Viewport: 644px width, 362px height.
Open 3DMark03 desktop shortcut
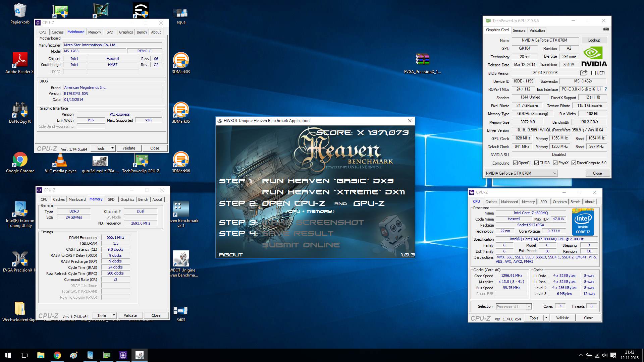(x=181, y=63)
